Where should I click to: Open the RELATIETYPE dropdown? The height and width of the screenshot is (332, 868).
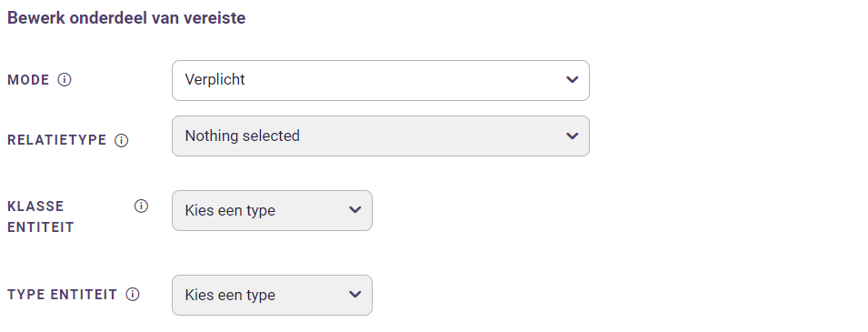[x=380, y=136]
